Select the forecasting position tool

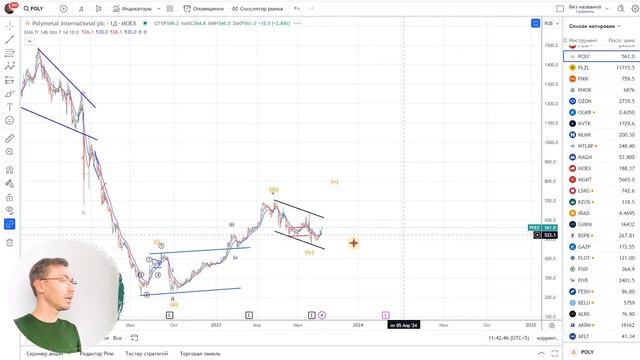click(9, 80)
